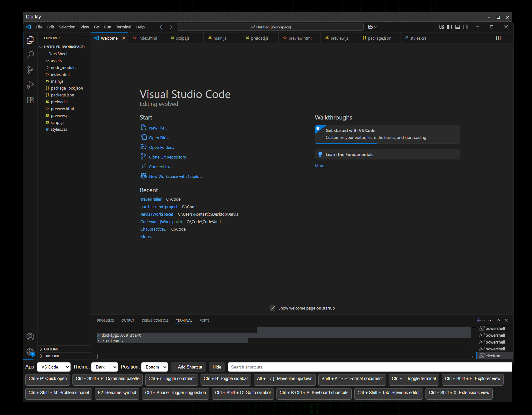Open the Clone Git Repository link
This screenshot has height=415, width=532.
(168, 157)
